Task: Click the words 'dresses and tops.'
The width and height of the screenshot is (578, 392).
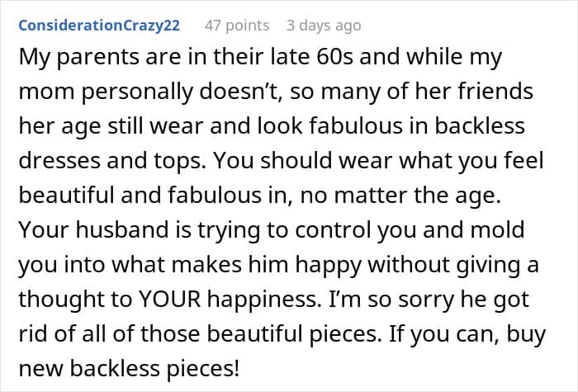Action: pyautogui.click(x=112, y=161)
